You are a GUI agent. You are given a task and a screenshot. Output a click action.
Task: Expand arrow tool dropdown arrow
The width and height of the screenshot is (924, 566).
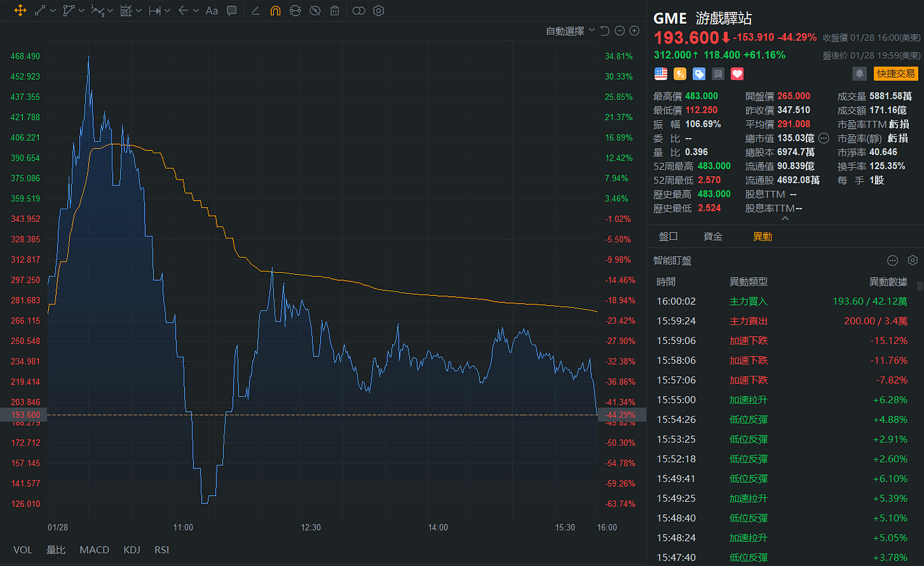click(196, 11)
